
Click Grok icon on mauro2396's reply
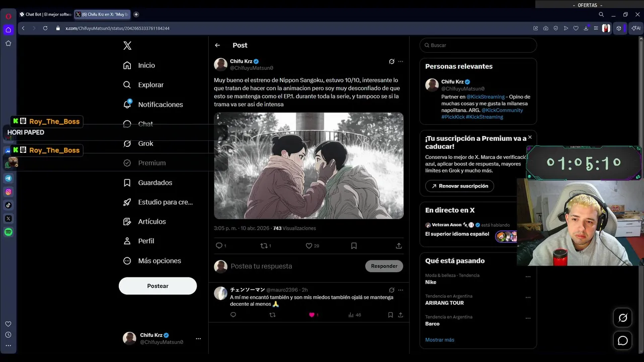coord(391,290)
